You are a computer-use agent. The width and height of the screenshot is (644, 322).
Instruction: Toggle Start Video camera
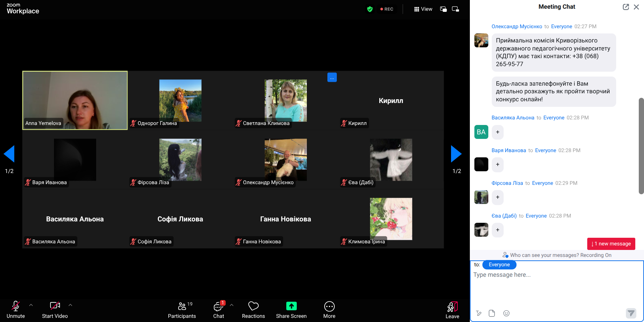pos(55,306)
